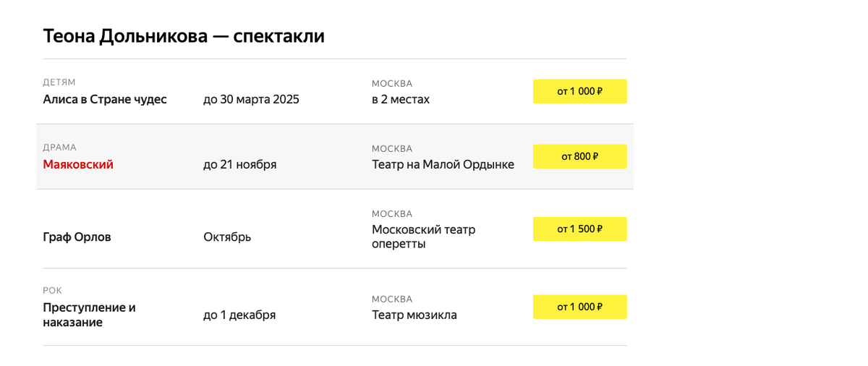Buy Маяковский tickets from 800 ₽
This screenshot has height=366, width=868.
tap(579, 156)
